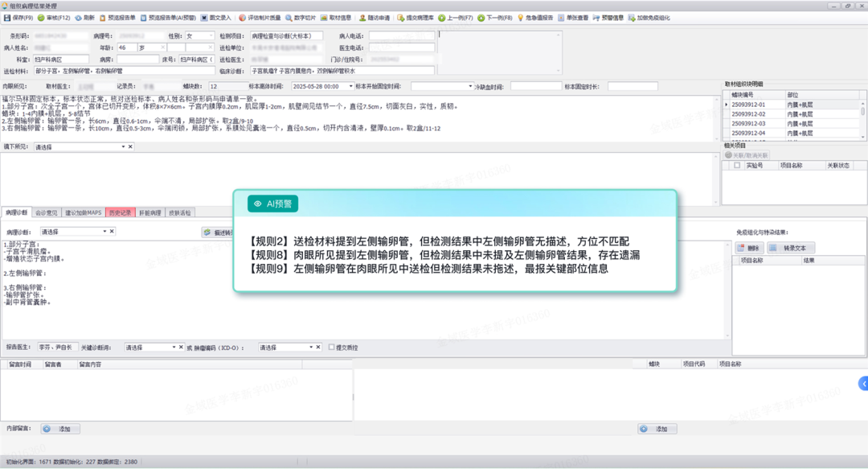Click the 删除 button in immunohistochemistry panel

pyautogui.click(x=748, y=248)
